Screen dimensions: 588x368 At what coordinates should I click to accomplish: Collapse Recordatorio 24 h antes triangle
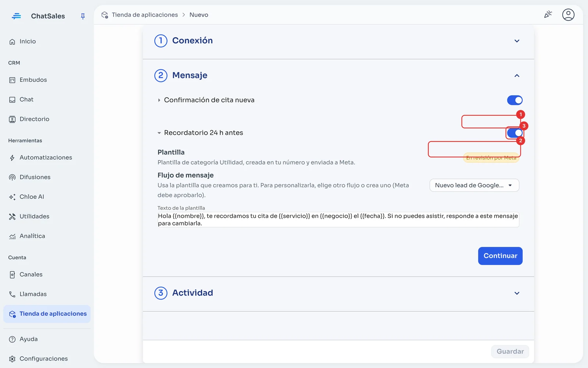159,133
